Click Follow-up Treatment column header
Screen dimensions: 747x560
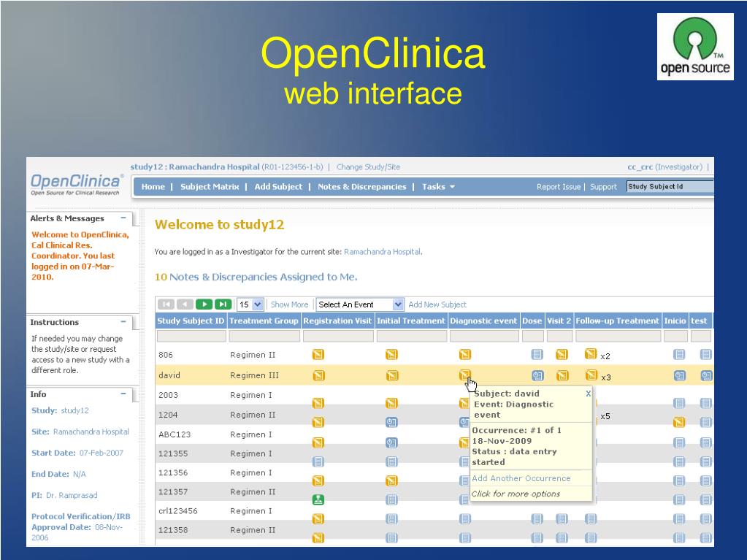pyautogui.click(x=617, y=321)
